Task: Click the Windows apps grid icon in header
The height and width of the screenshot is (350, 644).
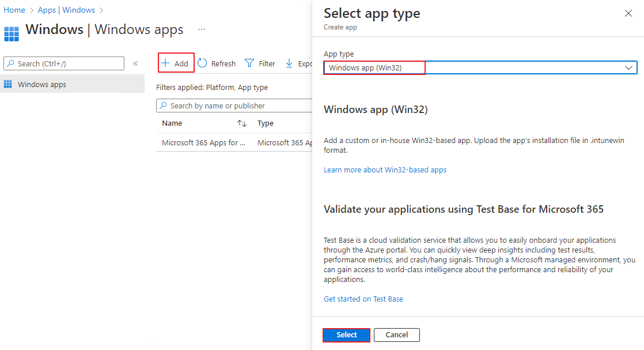Action: point(12,33)
